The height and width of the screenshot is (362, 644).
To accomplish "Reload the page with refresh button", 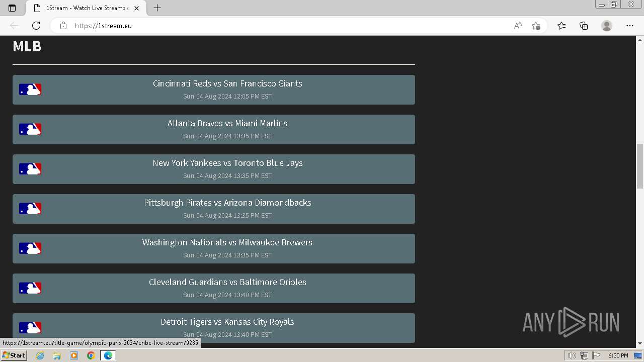I will pos(36,26).
